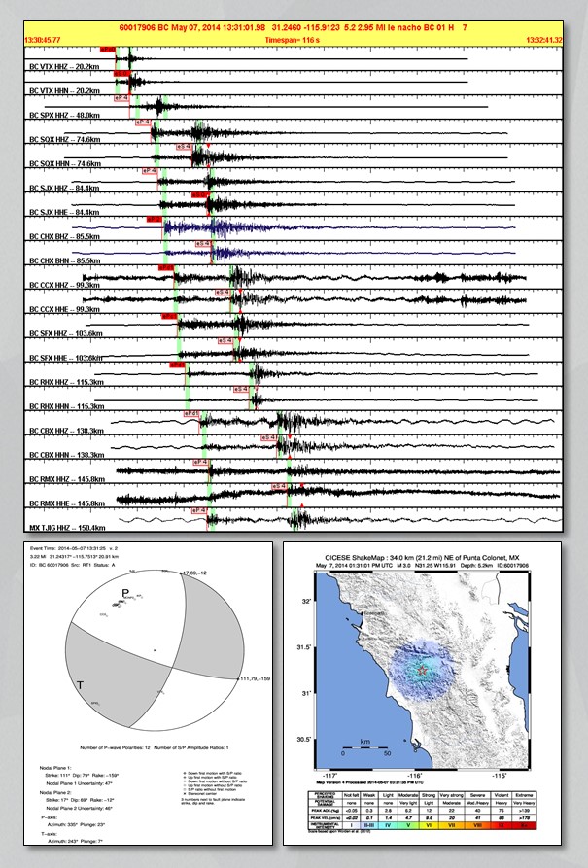Select the BC RHX HHN -- 115.3km label
588x868 pixels.
[66, 406]
